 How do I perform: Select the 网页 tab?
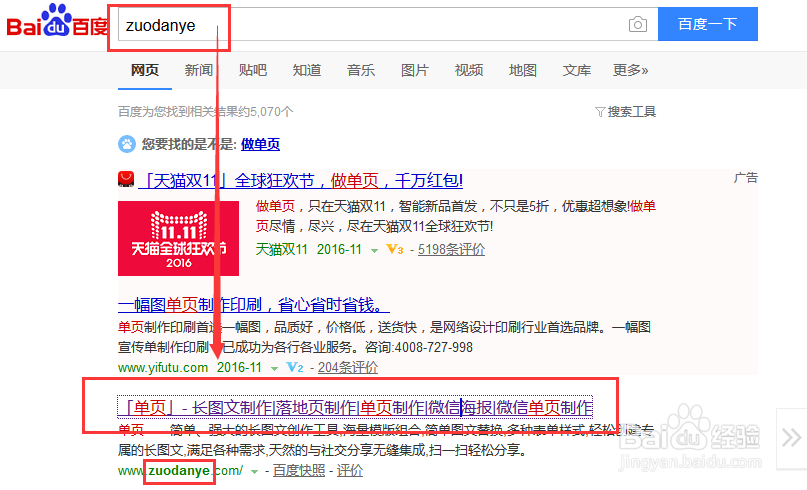[x=145, y=70]
